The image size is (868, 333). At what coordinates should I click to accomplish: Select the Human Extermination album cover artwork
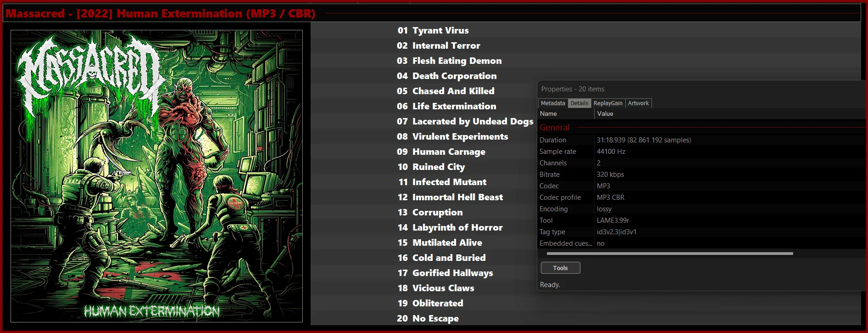point(156,176)
